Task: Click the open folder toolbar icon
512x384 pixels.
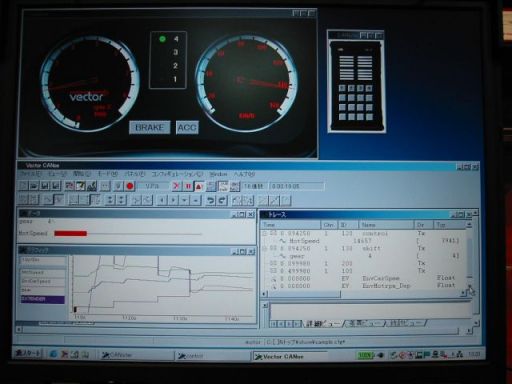Action: [34, 186]
